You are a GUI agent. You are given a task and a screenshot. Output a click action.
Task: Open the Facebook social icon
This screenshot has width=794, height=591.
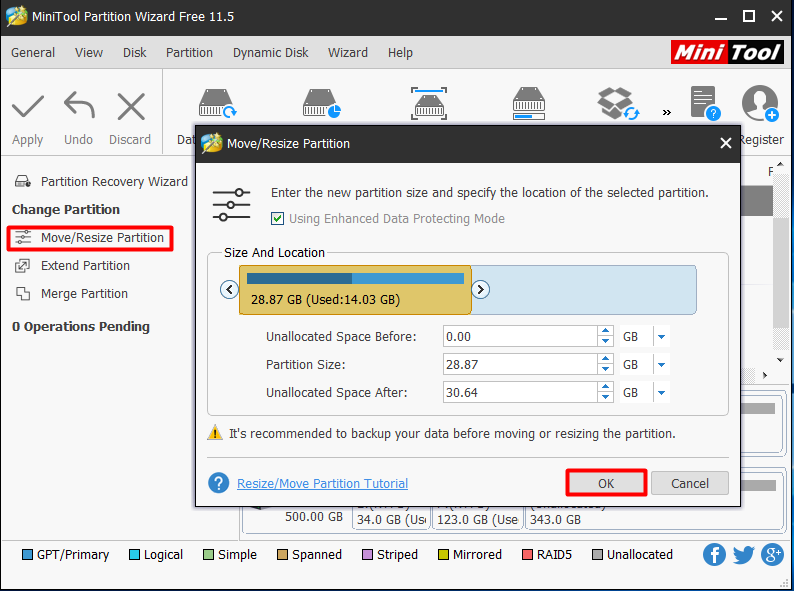714,555
